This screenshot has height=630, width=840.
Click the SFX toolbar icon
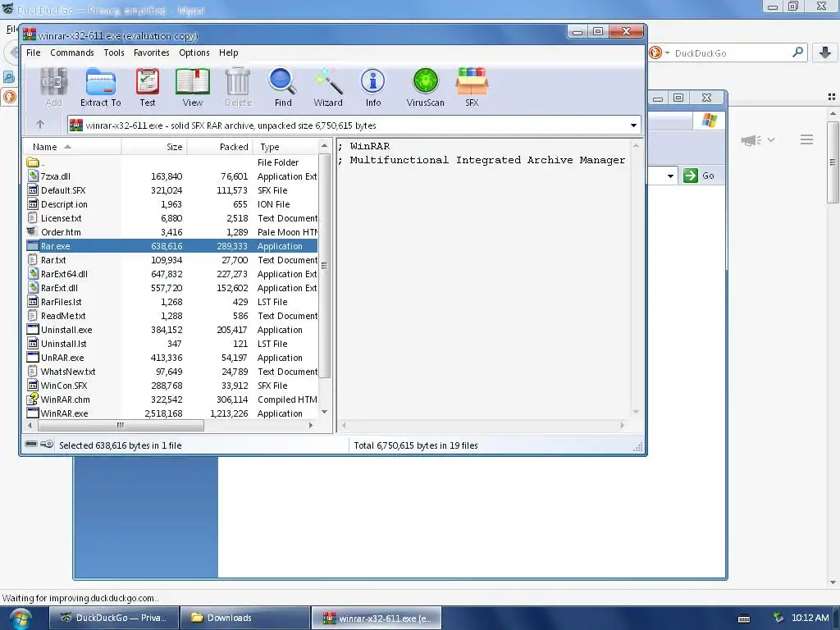coord(472,81)
